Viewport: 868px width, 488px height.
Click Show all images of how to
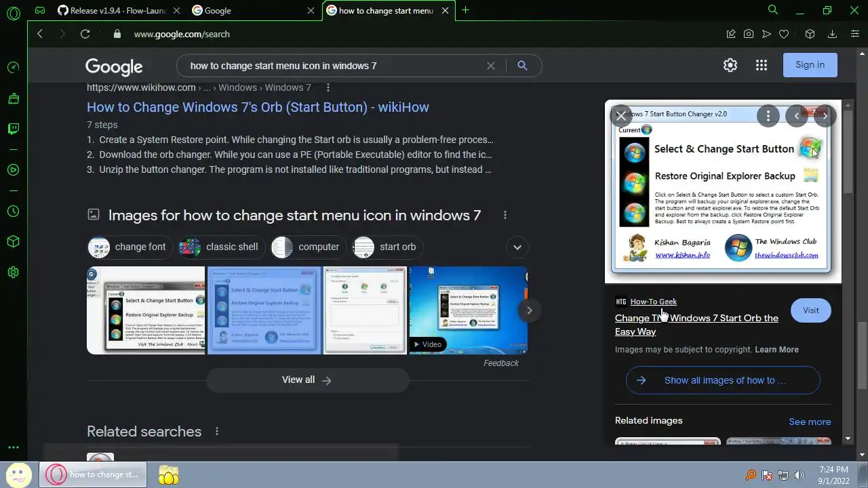pyautogui.click(x=723, y=380)
